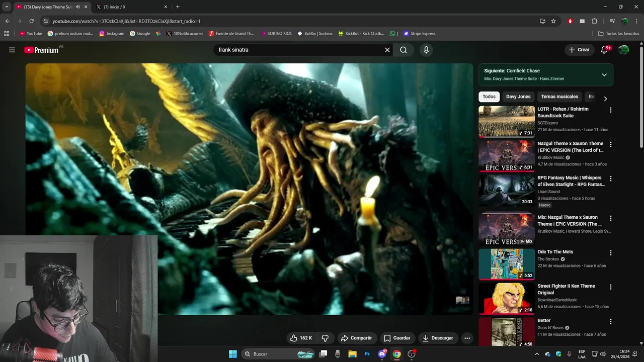Viewport: 644px width, 362px height.
Task: Open the red hand ad-blocker extension
Action: 570,21
